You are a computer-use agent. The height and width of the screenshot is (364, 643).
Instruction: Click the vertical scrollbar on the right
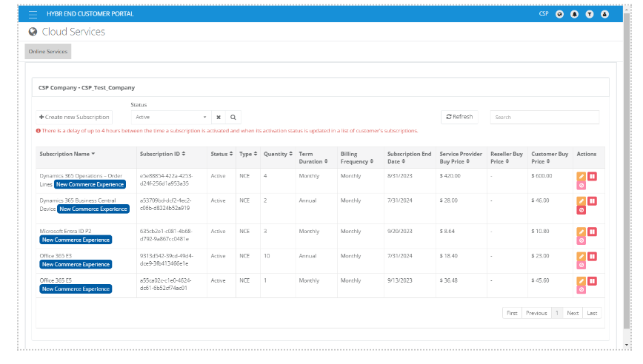(x=627, y=171)
